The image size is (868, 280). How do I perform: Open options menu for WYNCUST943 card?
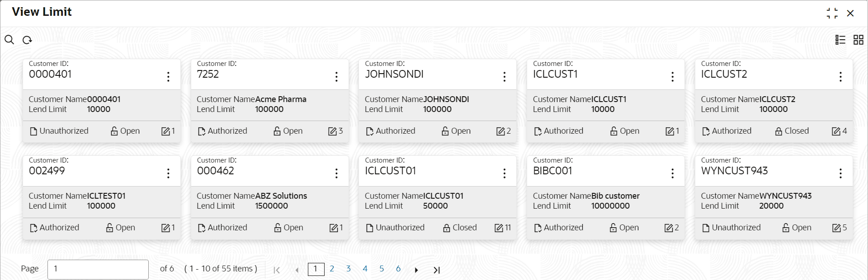click(841, 173)
